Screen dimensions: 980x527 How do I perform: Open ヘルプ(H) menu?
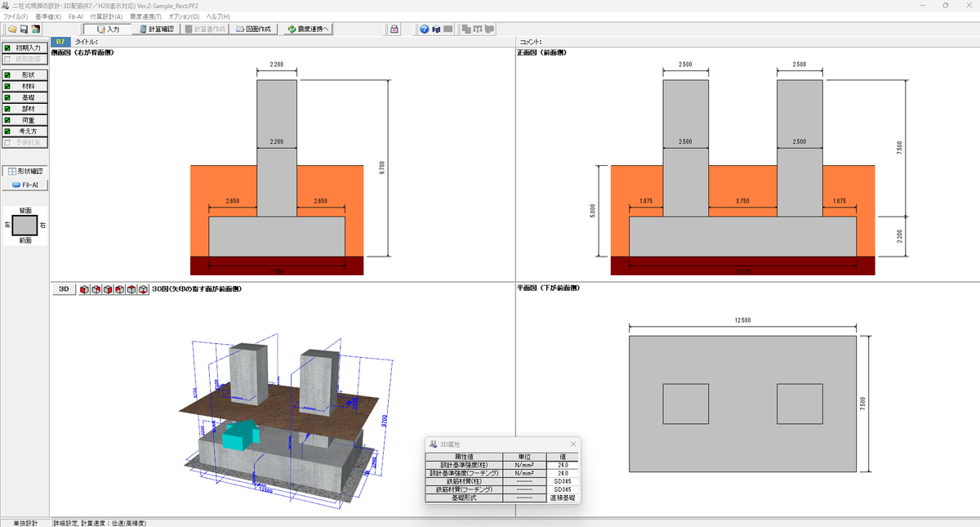(x=217, y=16)
